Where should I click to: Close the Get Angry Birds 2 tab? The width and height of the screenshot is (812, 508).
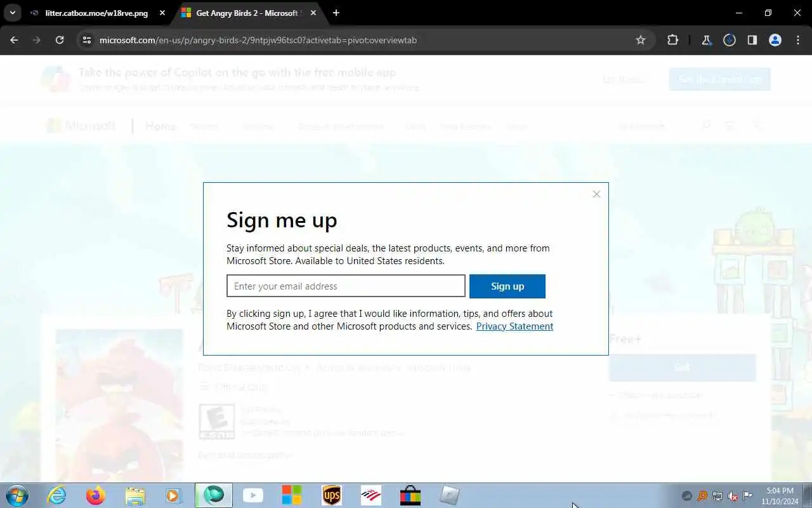(313, 13)
